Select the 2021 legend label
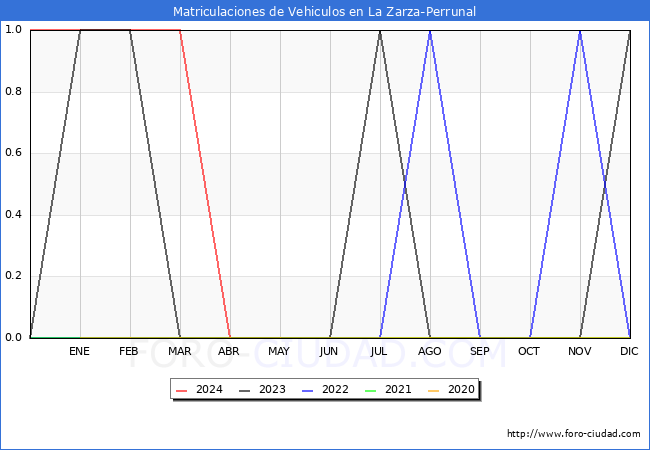The height and width of the screenshot is (450, 650). (398, 390)
